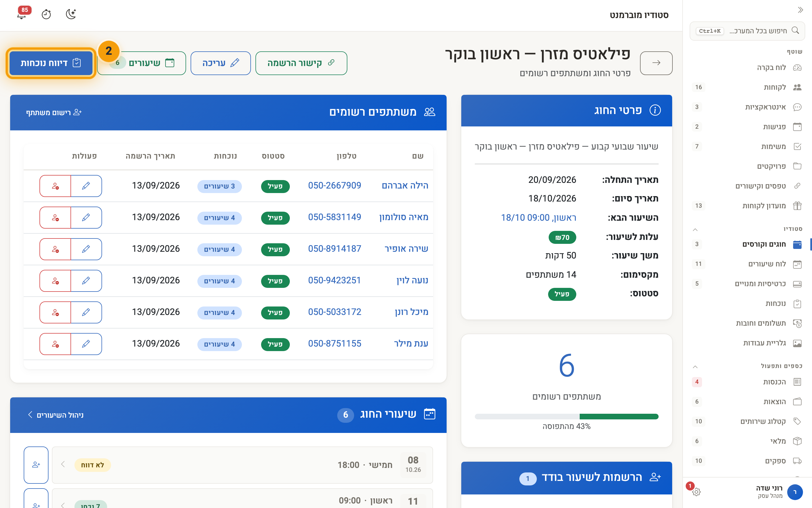Add participant to the 08 חמישי 18:00 lesson
This screenshot has width=812, height=508.
coord(36,465)
